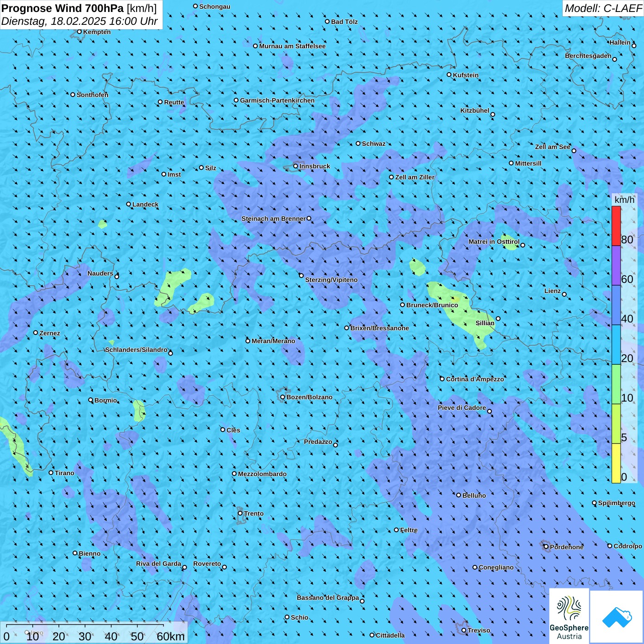644x644 pixels.
Task: Click the 'Steinach am Brenner' label
Action: [x=274, y=218]
